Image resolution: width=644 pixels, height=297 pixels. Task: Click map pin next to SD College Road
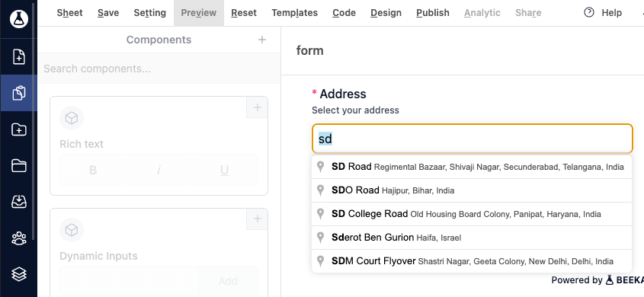[321, 214]
